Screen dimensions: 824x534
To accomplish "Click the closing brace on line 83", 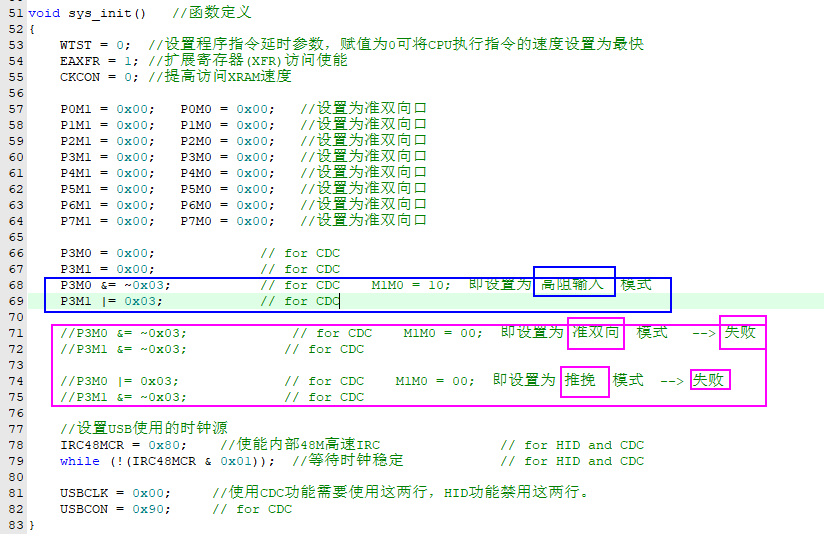I will (x=32, y=526).
